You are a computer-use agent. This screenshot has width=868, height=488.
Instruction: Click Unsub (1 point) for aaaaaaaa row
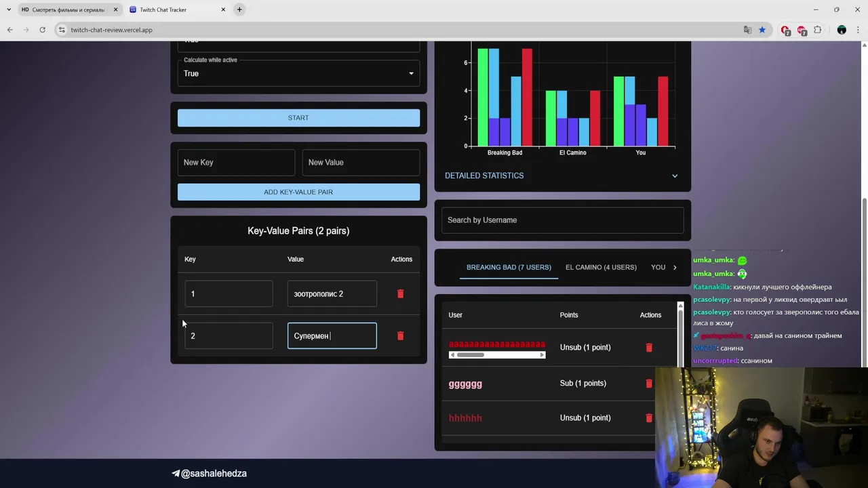click(585, 347)
